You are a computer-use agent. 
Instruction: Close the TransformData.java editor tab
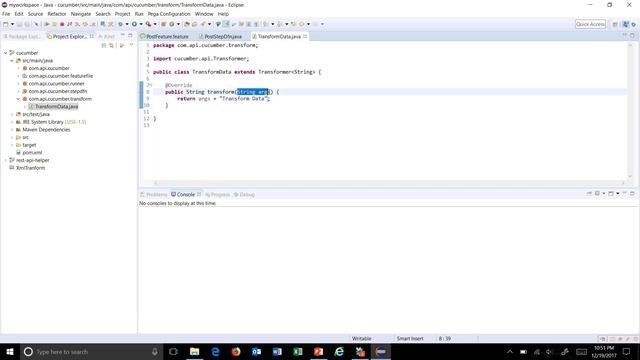(305, 36)
